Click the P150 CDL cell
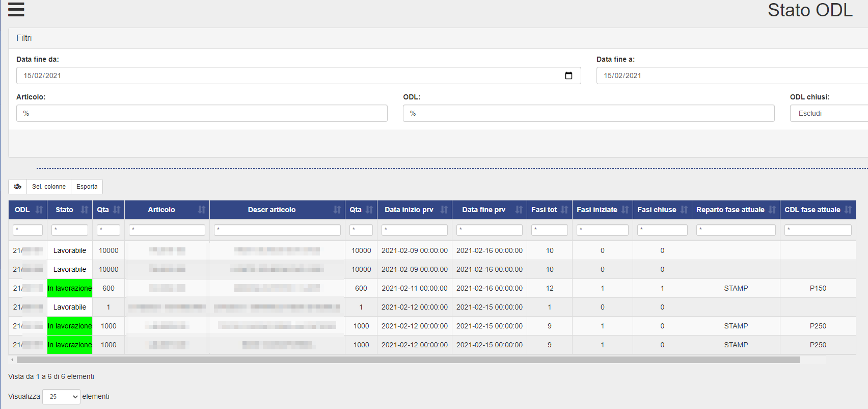This screenshot has height=409, width=868. click(x=818, y=288)
